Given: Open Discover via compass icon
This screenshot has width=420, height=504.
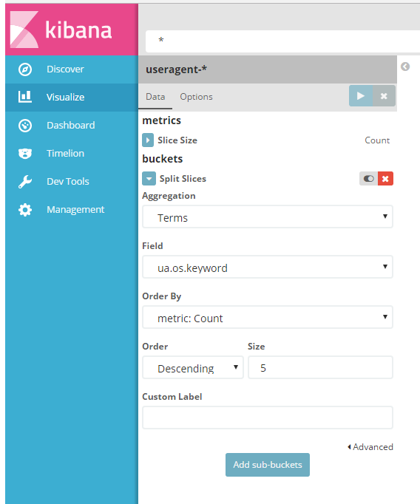Looking at the screenshot, I should pos(25,69).
